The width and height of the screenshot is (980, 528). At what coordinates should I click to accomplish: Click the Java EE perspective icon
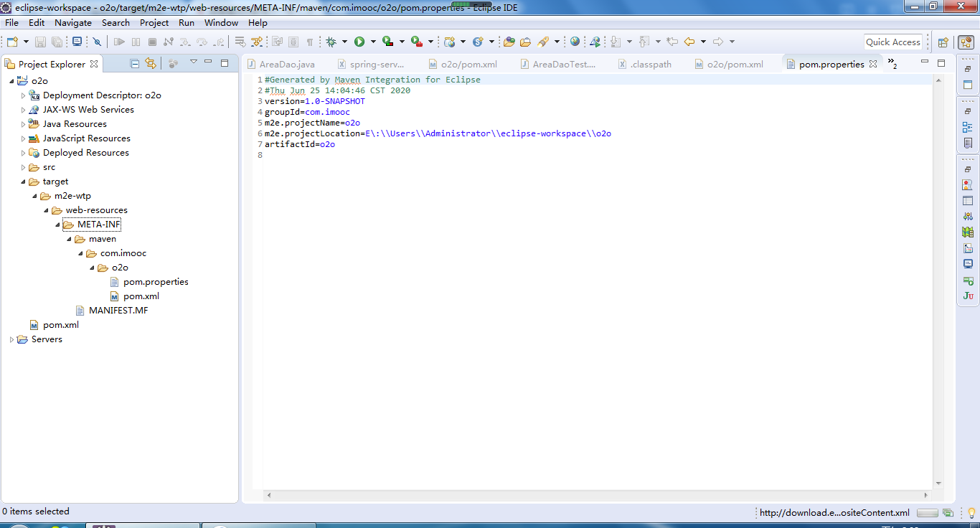(966, 42)
